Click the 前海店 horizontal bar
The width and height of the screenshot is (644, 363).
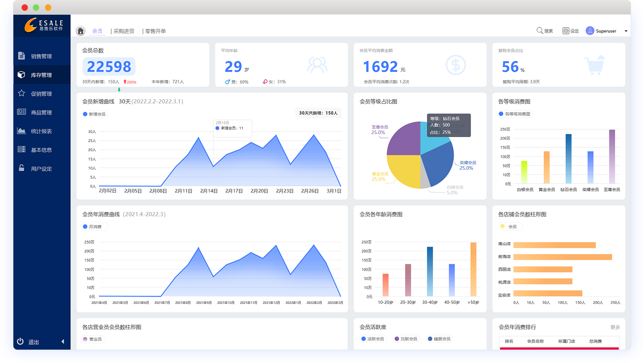point(563,257)
